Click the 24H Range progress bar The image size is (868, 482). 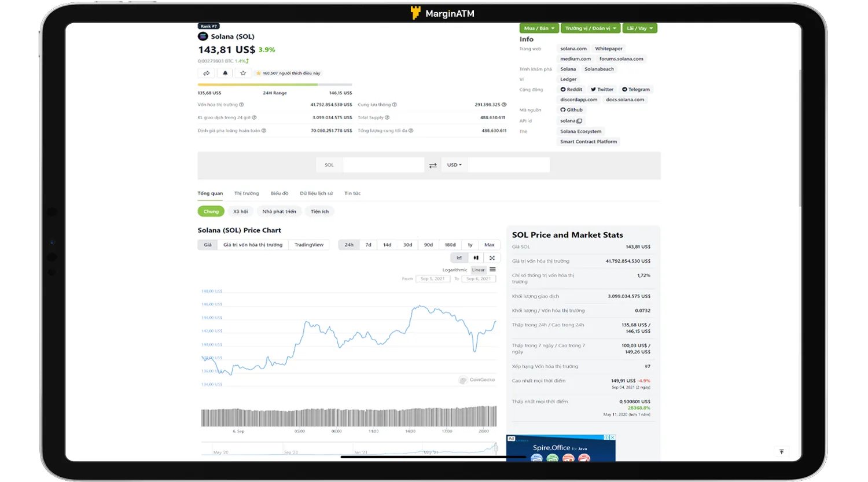pyautogui.click(x=275, y=84)
